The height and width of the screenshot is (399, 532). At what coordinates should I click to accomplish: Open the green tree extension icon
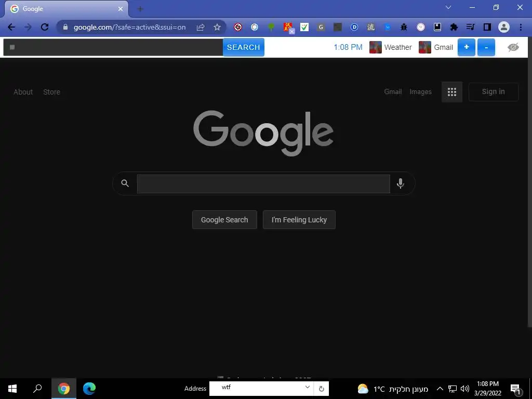click(271, 27)
